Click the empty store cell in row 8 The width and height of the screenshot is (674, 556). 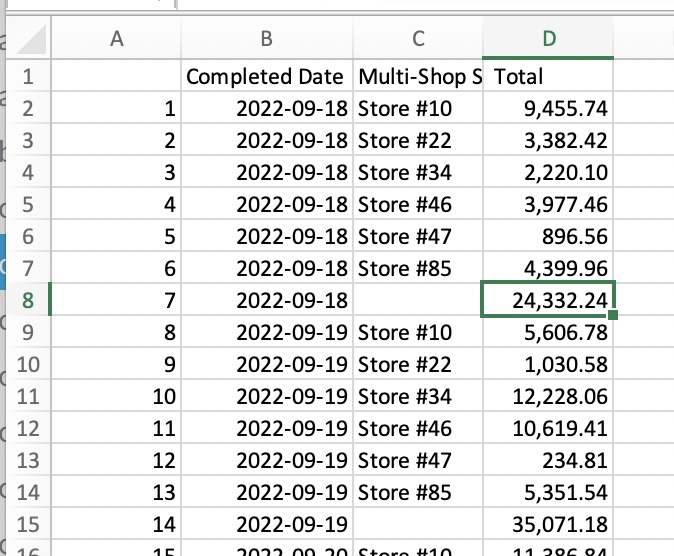417,300
